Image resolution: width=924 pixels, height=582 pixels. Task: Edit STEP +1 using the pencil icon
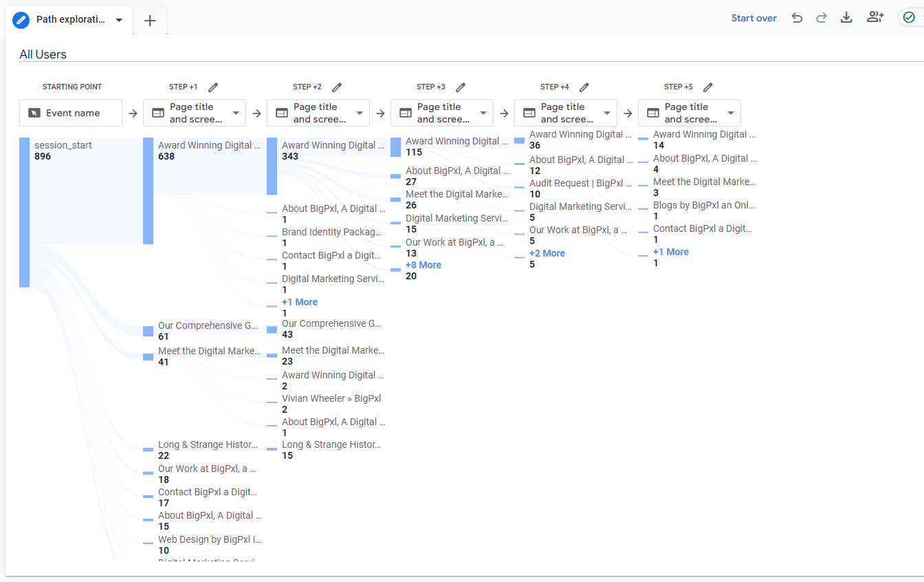pos(213,87)
